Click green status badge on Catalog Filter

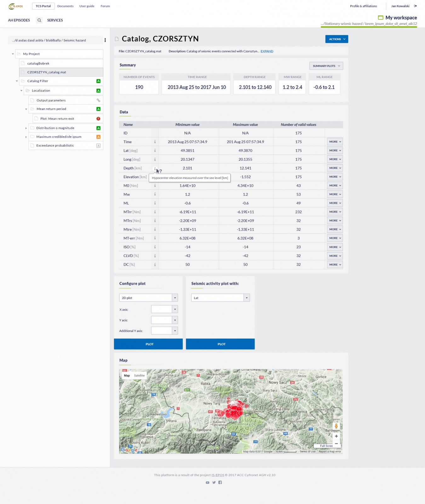(x=98, y=81)
